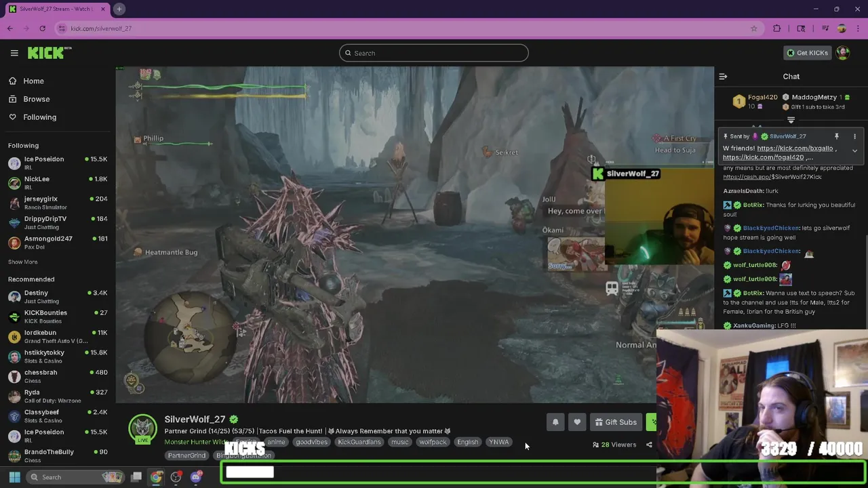Open BrandoTheBully recommended channel
The height and width of the screenshot is (488, 868).
(x=58, y=455)
